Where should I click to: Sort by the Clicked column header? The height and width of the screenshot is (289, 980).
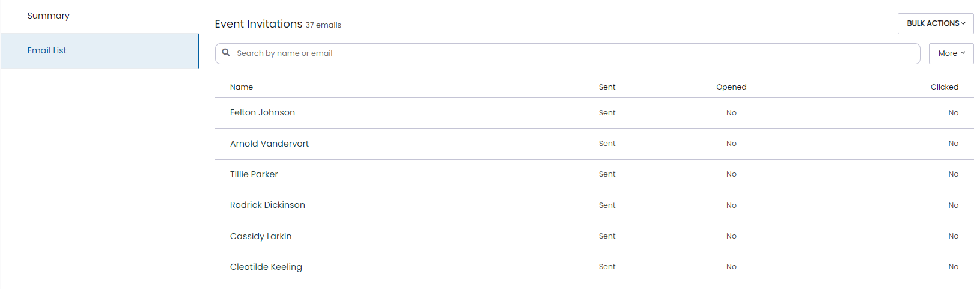point(945,87)
